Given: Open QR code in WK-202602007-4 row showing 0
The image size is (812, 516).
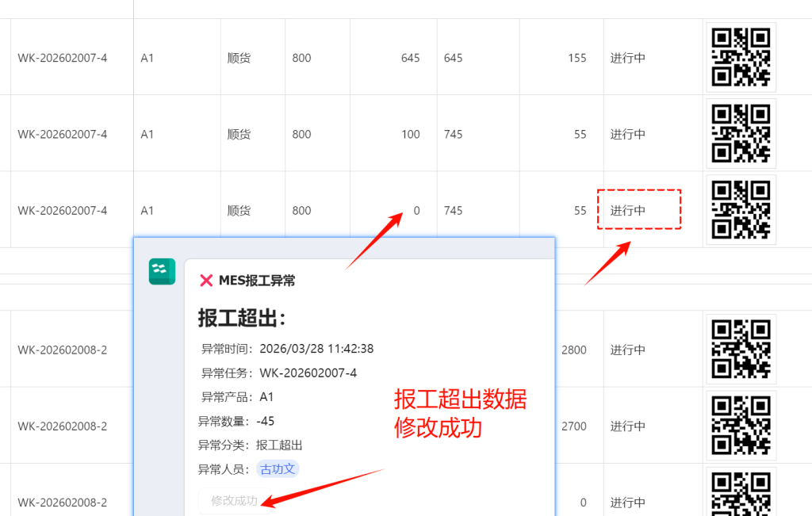Looking at the screenshot, I should click(741, 209).
